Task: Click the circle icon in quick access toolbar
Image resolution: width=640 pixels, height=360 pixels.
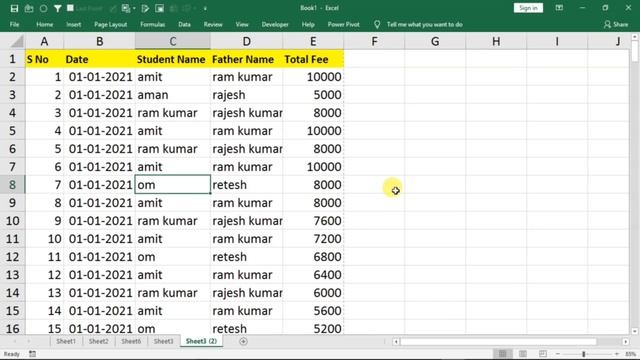Action: coord(43,8)
